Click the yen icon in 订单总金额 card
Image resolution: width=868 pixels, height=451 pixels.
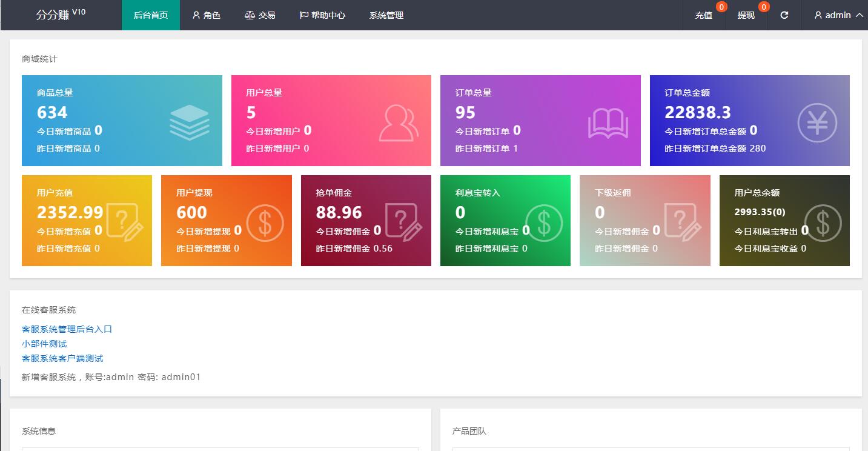click(x=817, y=123)
